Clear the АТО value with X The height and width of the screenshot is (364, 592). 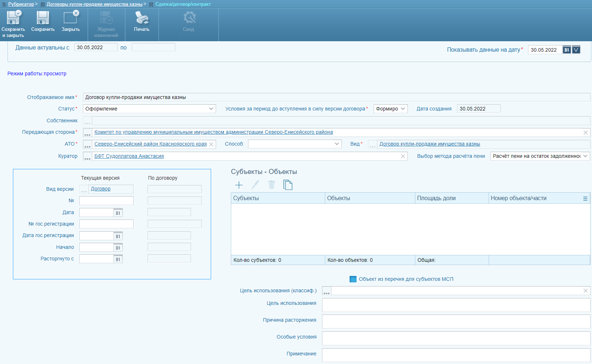pyautogui.click(x=211, y=144)
